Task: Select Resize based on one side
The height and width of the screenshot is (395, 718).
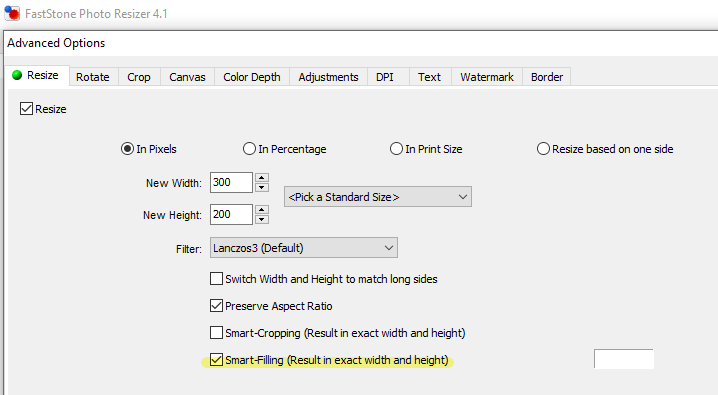Action: 543,149
